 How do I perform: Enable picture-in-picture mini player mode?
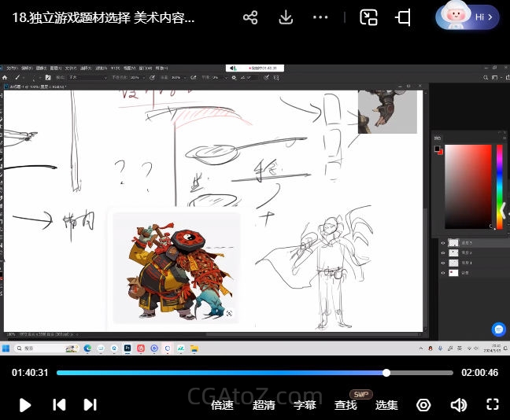(x=368, y=17)
